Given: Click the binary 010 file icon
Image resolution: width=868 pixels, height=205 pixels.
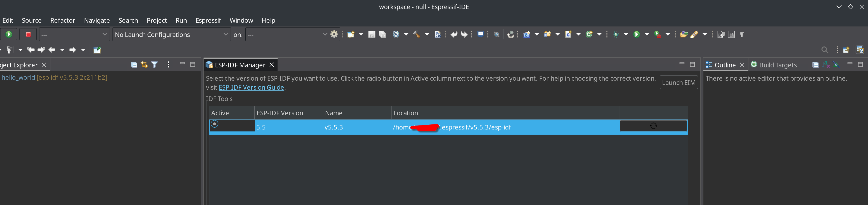Looking at the screenshot, I should [x=438, y=34].
